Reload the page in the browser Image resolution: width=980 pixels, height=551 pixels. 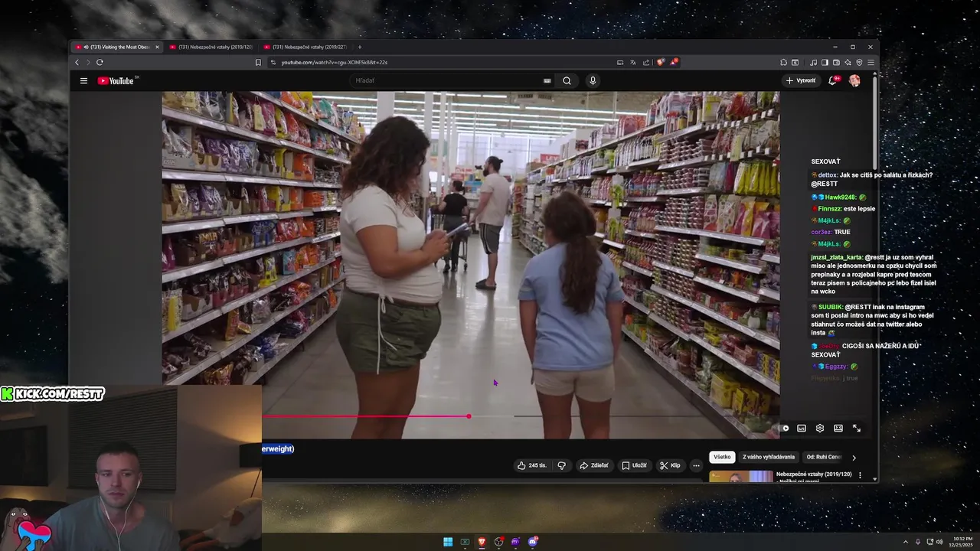[x=100, y=62]
